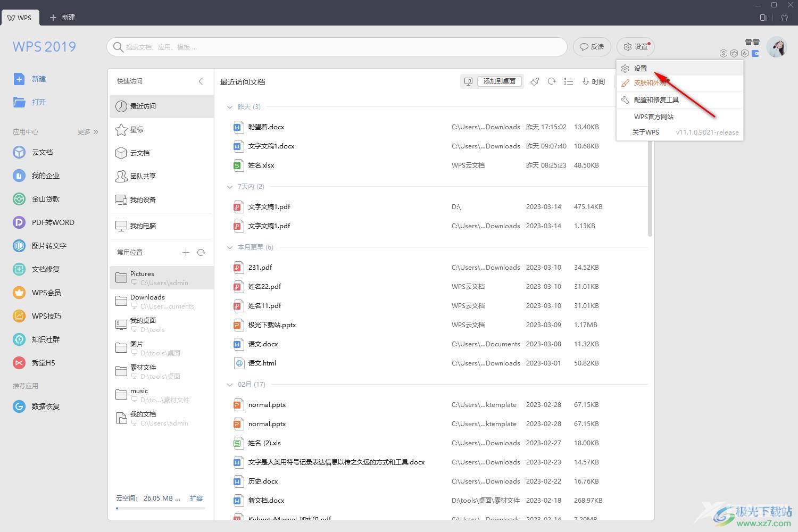Viewport: 798px width, 532px height.
Task: Open 云文档 in quick access panel
Action: click(x=162, y=153)
